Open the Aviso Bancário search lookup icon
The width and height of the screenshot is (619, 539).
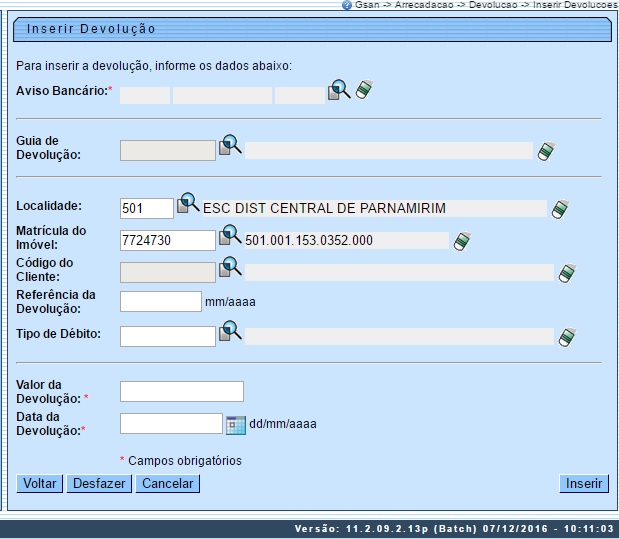click(x=339, y=90)
